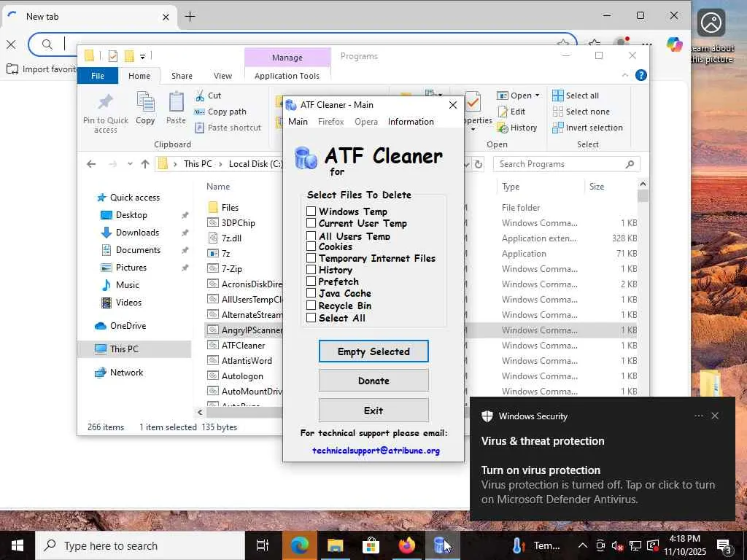Switch to the Share ribbon tab
747x560 pixels.
(x=182, y=76)
